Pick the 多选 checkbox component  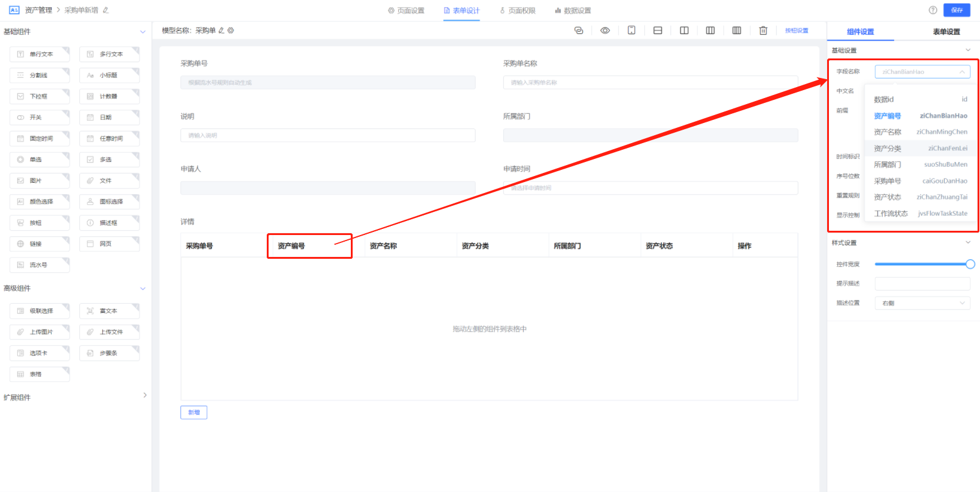[110, 160]
